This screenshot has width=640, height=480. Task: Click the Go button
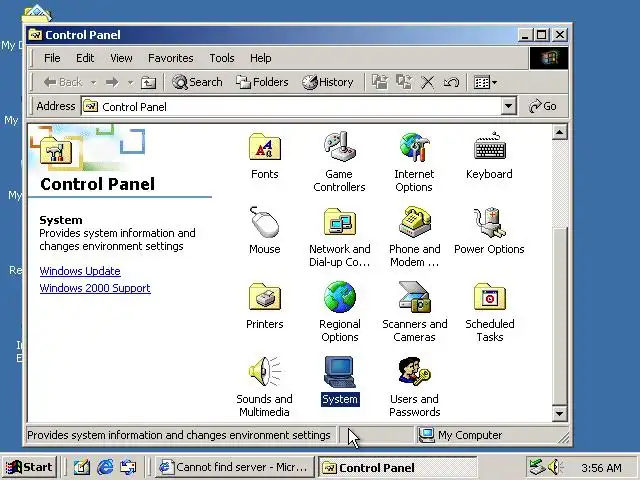click(x=543, y=106)
